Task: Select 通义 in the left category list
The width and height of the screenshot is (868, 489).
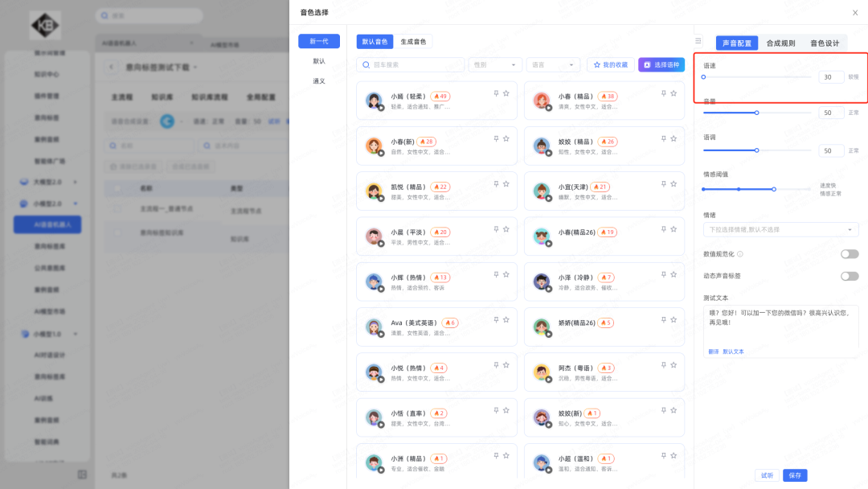Action: click(x=319, y=81)
